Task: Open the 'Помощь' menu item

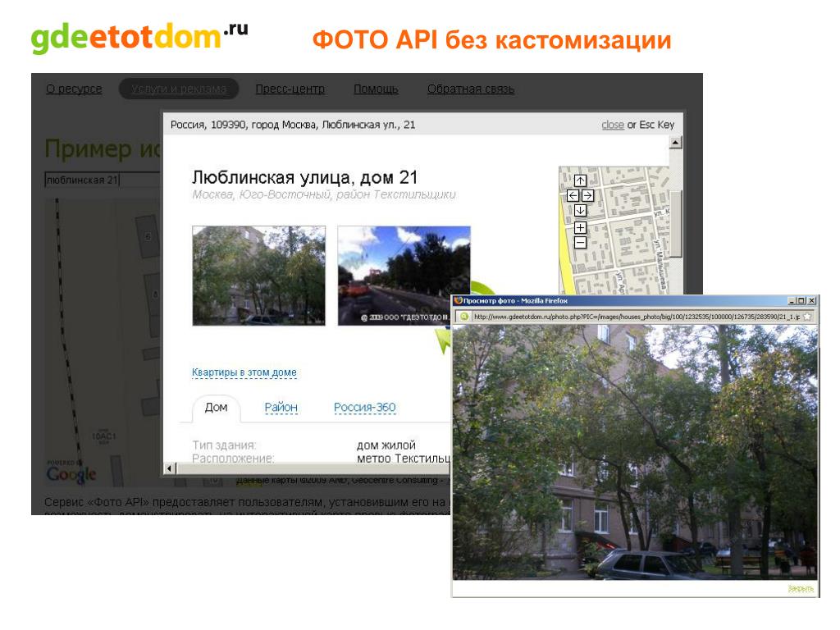Action: coord(376,89)
